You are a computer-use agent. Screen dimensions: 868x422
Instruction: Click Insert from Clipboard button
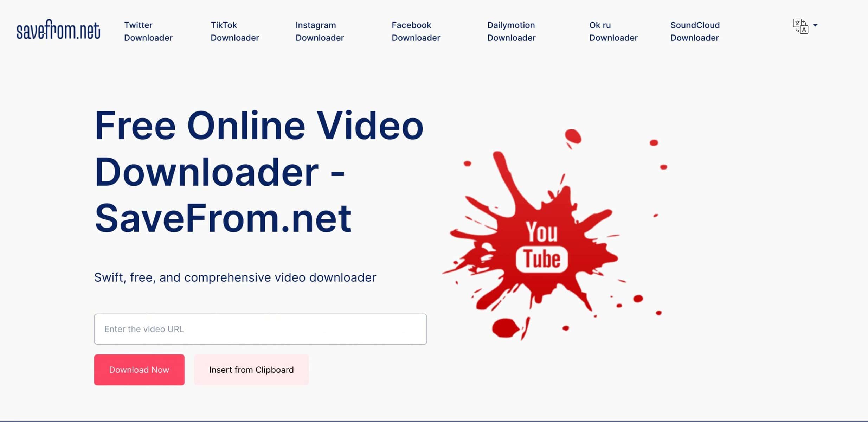[251, 370]
